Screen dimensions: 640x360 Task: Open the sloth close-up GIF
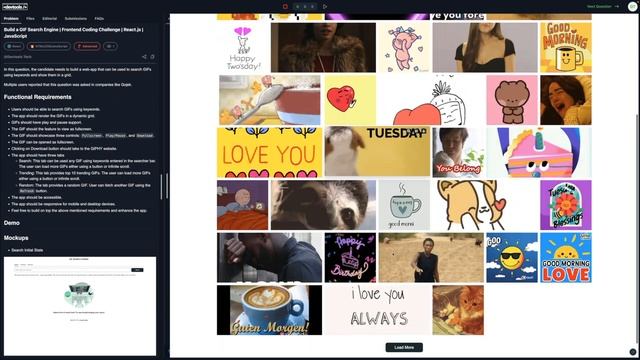(x=323, y=205)
